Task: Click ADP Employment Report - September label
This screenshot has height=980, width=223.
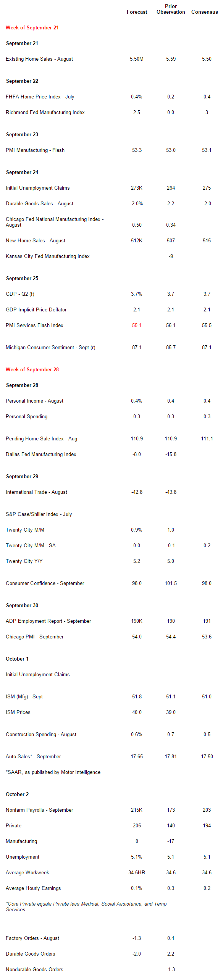Action: point(48,621)
